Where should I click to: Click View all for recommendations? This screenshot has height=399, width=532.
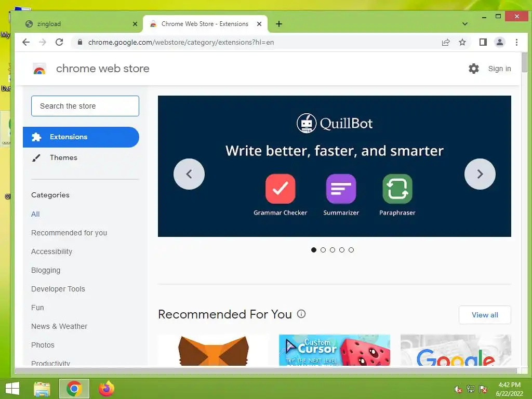point(485,315)
